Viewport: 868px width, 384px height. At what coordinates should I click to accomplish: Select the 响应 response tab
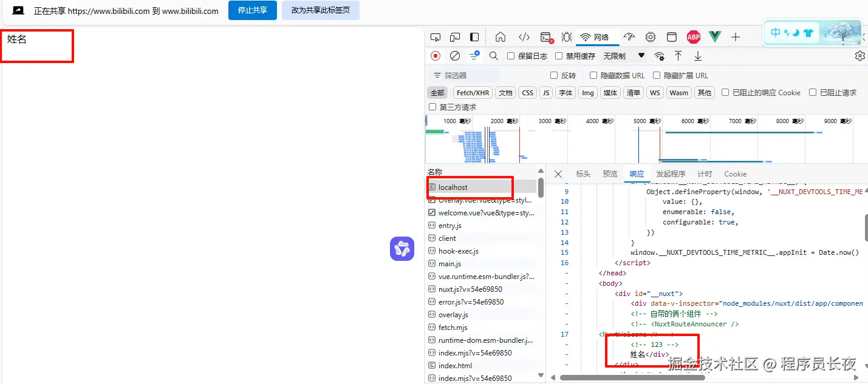point(637,174)
